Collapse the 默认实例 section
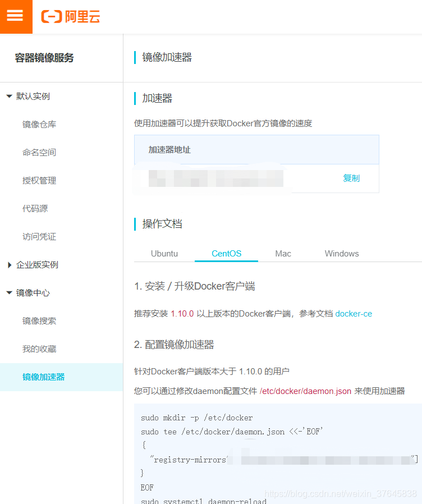This screenshot has height=504, width=422. coord(10,96)
